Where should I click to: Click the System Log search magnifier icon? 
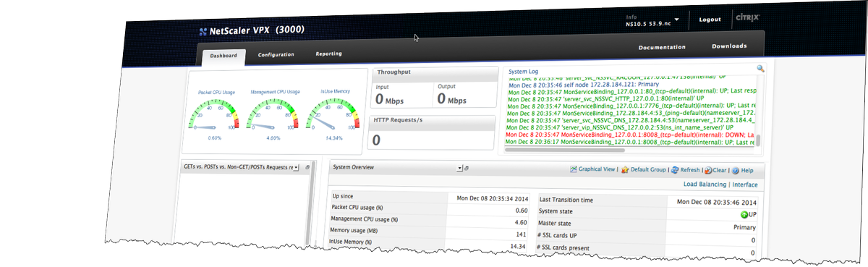click(x=760, y=69)
